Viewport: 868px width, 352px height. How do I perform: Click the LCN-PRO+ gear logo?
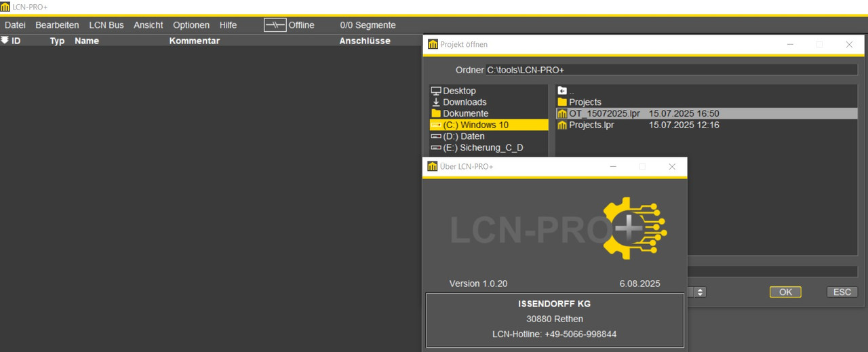tap(635, 229)
